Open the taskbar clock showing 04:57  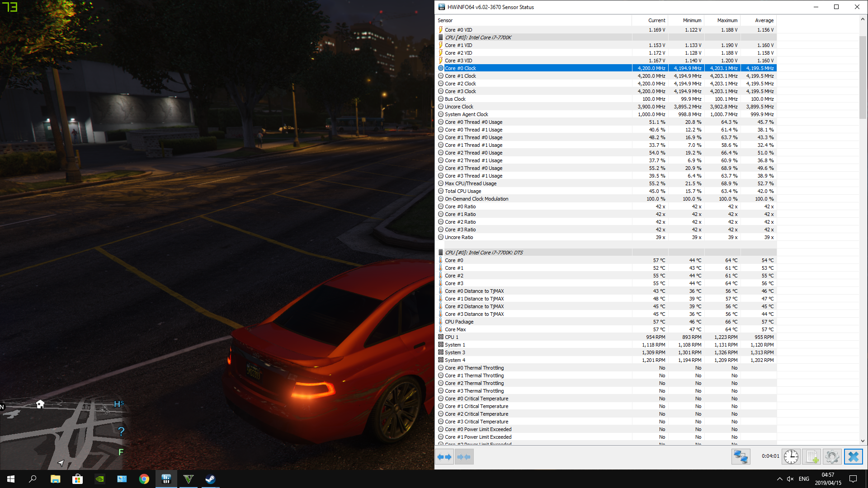(828, 479)
